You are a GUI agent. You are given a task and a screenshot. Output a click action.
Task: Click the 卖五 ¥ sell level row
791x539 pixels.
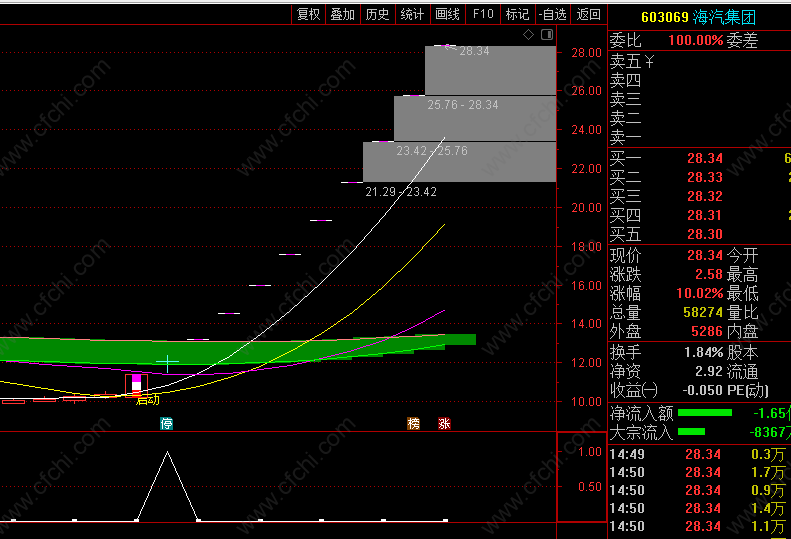pos(700,62)
